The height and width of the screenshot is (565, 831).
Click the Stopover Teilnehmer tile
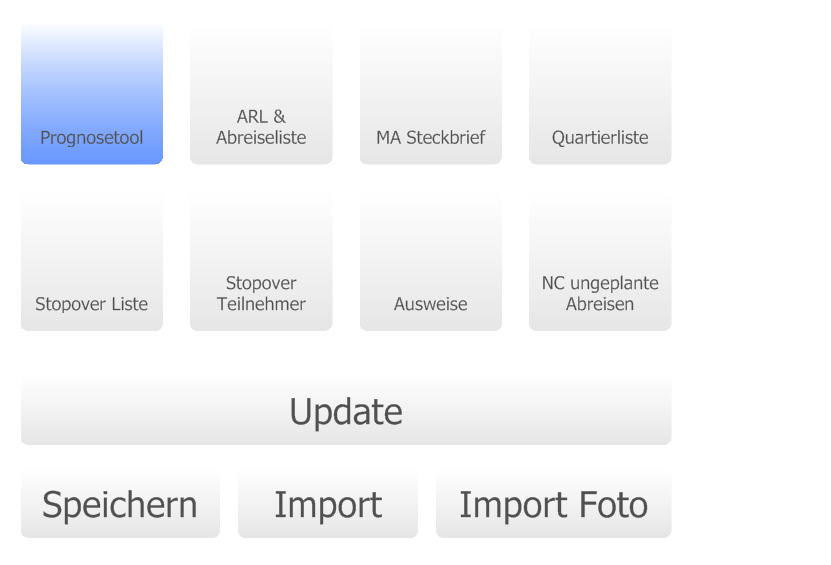[261, 262]
